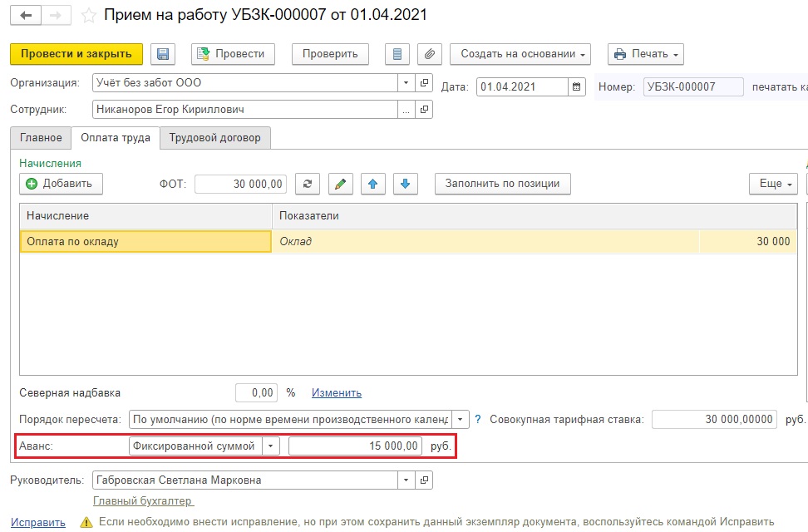Choose Сотрудник with ellipsis button

406,109
